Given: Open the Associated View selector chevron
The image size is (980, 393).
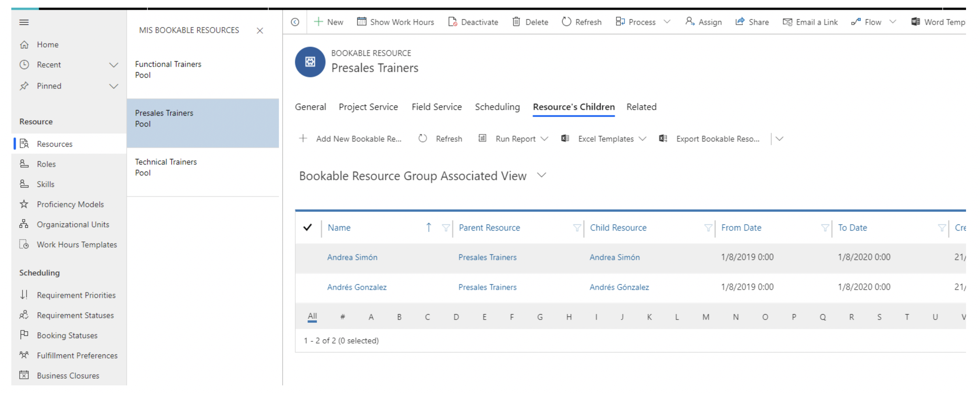Looking at the screenshot, I should click(x=541, y=175).
